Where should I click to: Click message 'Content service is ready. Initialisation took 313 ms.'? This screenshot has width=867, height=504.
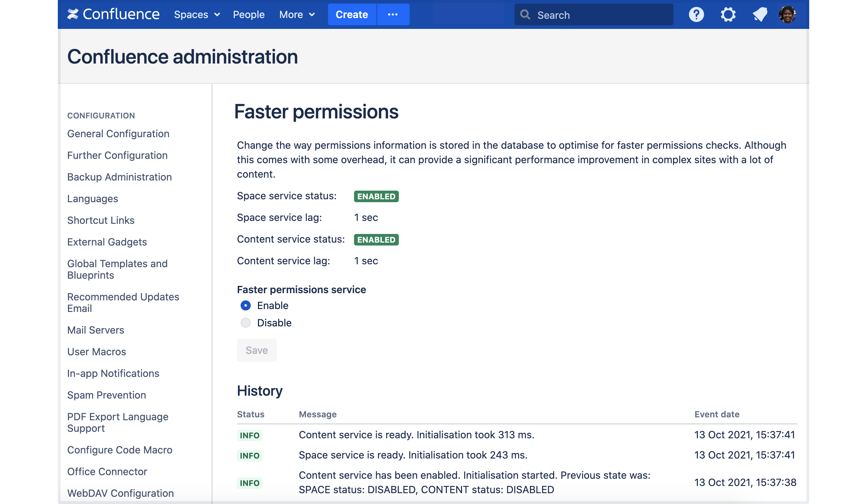tap(417, 435)
